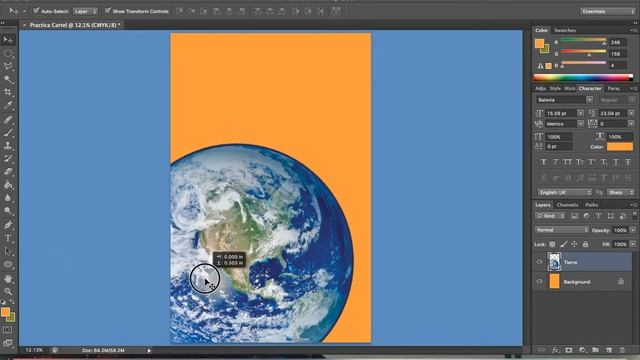Image resolution: width=640 pixels, height=360 pixels.
Task: Delete layer with trash icon
Action: (622, 350)
